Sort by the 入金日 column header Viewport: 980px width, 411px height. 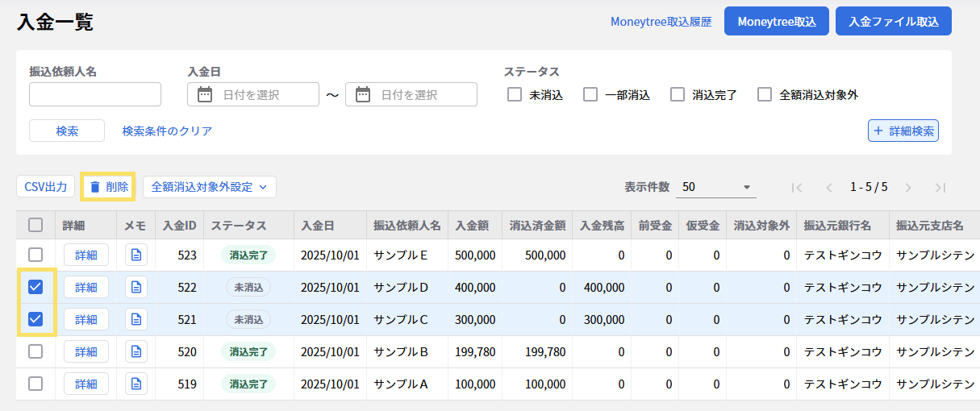click(x=318, y=226)
